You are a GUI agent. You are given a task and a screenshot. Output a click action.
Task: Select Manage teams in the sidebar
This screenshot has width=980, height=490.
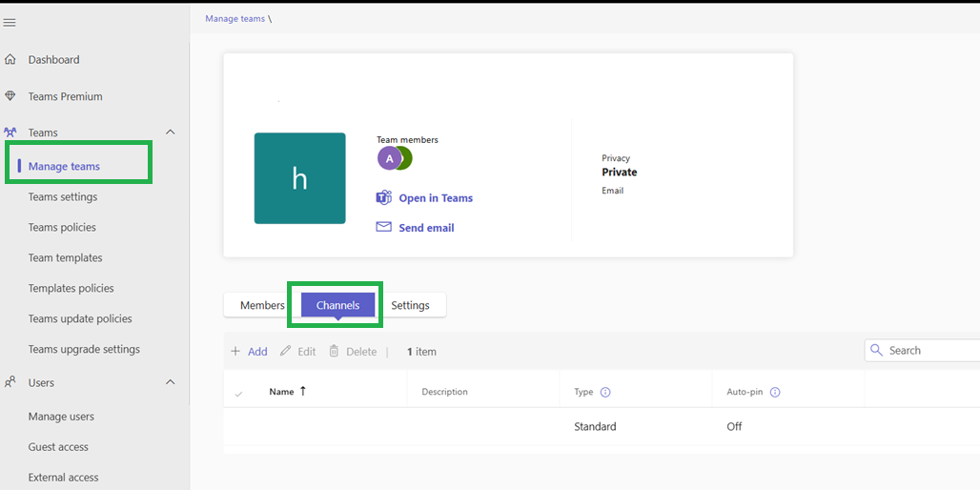(64, 166)
